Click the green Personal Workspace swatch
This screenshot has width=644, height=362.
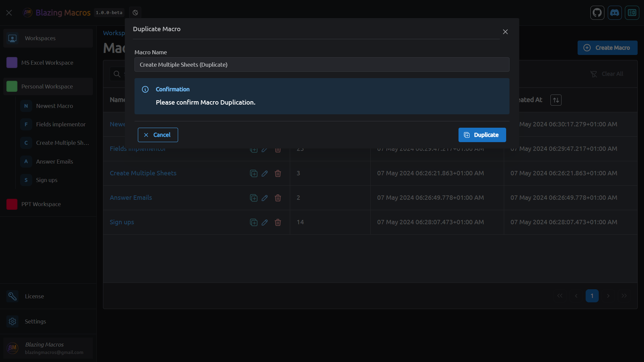coord(12,86)
